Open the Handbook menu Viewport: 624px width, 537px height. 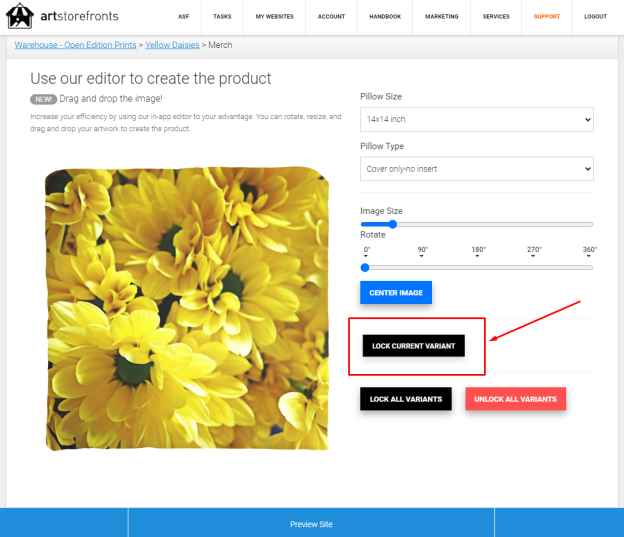pyautogui.click(x=385, y=17)
